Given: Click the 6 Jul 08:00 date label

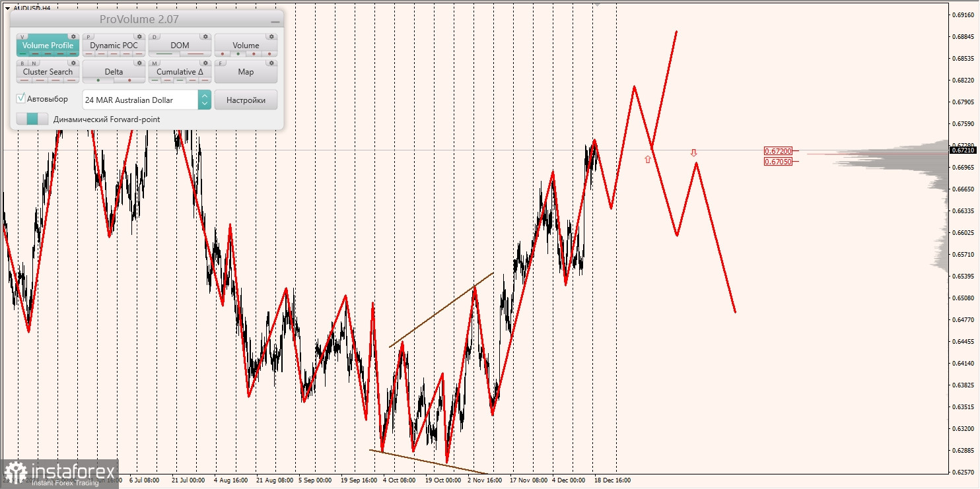Looking at the screenshot, I should (144, 480).
